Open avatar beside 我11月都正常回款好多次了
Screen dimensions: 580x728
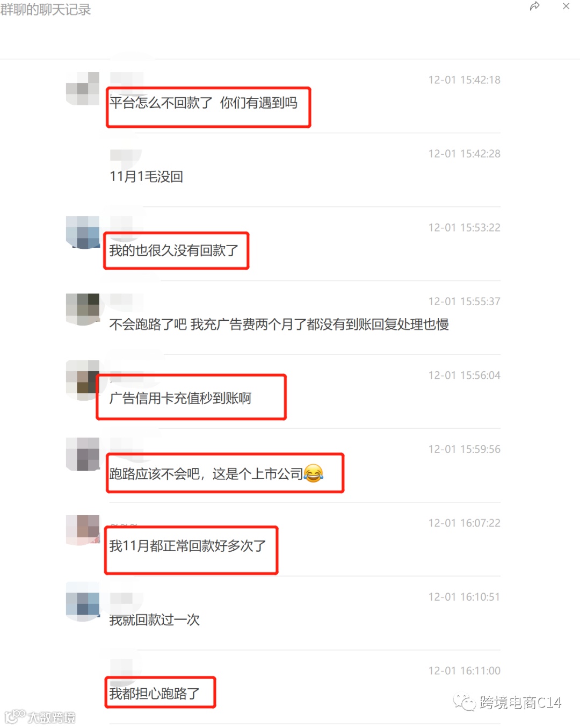pyautogui.click(x=83, y=530)
